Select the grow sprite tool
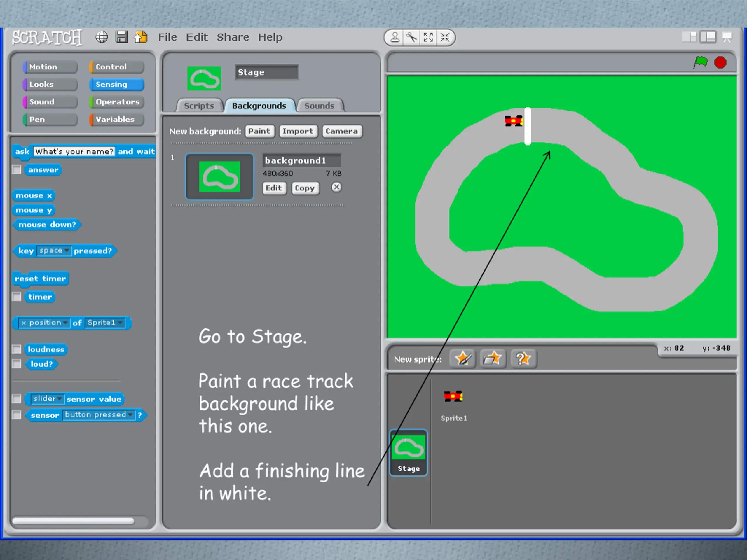The width and height of the screenshot is (747, 560). pos(428,37)
